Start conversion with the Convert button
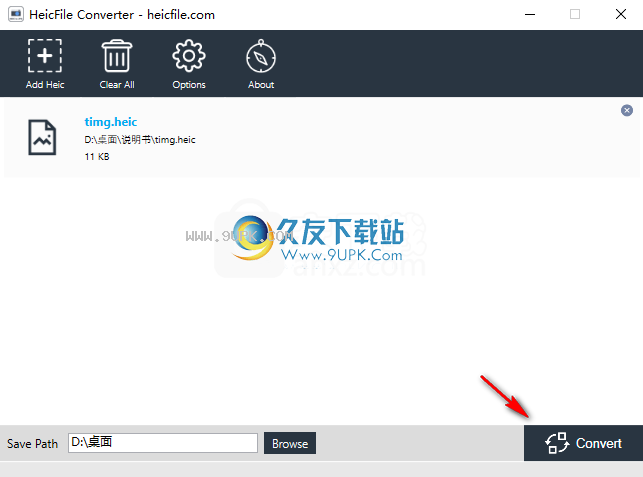The width and height of the screenshot is (643, 477). click(x=583, y=443)
